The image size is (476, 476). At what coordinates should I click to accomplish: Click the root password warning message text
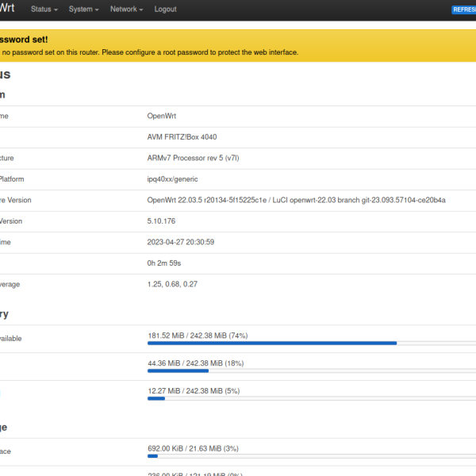[151, 52]
